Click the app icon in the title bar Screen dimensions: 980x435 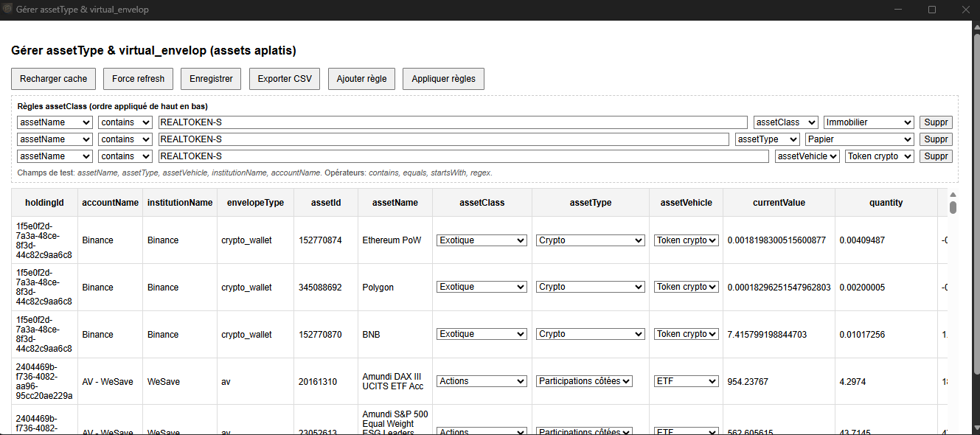(8, 10)
